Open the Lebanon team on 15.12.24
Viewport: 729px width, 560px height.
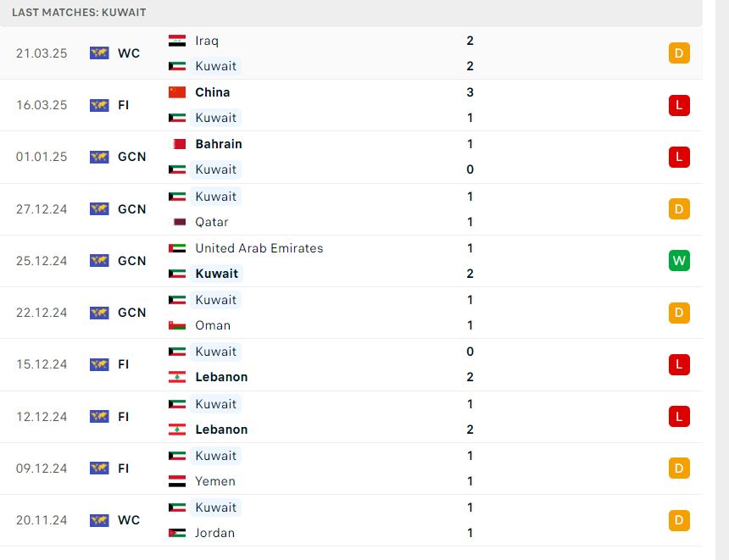click(x=221, y=377)
